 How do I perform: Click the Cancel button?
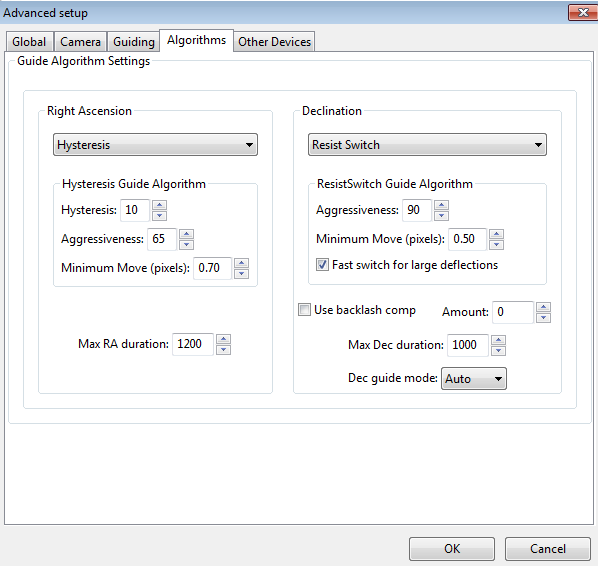click(548, 548)
